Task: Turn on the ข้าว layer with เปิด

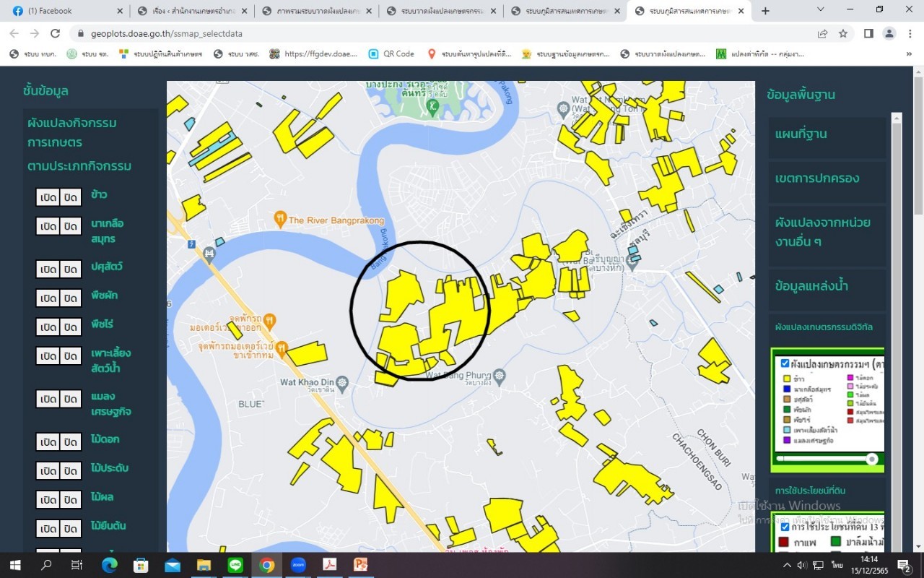Action: (x=48, y=197)
